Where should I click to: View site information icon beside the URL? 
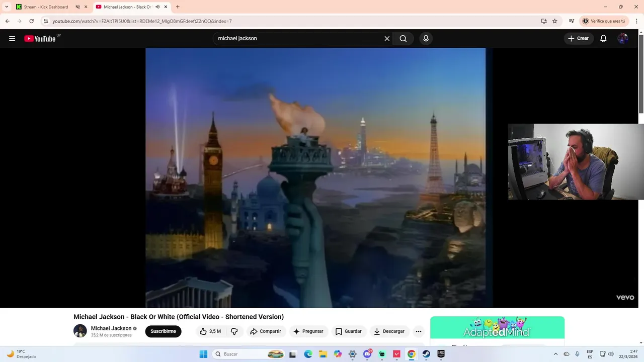46,21
